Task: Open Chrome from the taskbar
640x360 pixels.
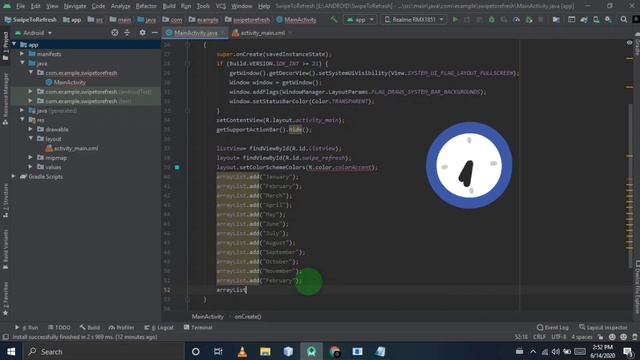Action: 335,351
